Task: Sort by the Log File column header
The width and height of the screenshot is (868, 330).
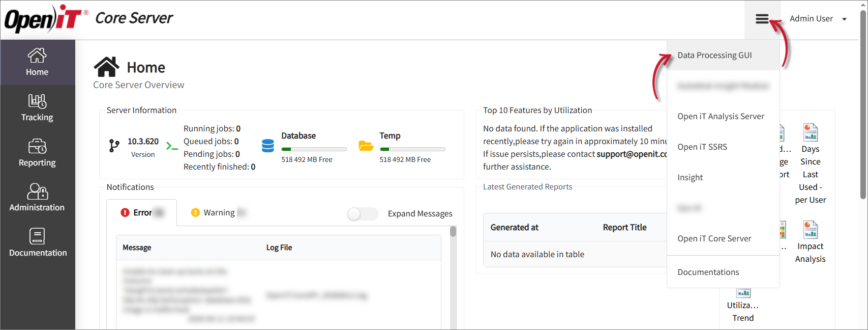Action: pyautogui.click(x=279, y=248)
